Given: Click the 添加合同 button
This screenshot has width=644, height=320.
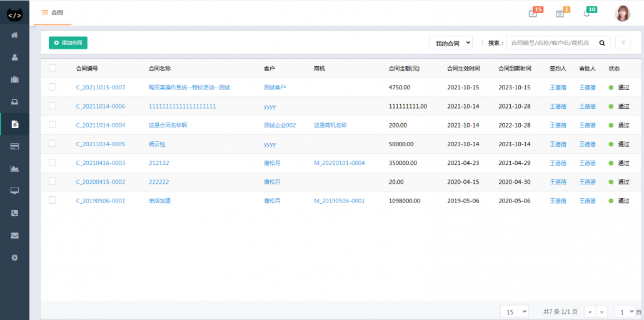Looking at the screenshot, I should [x=68, y=42].
